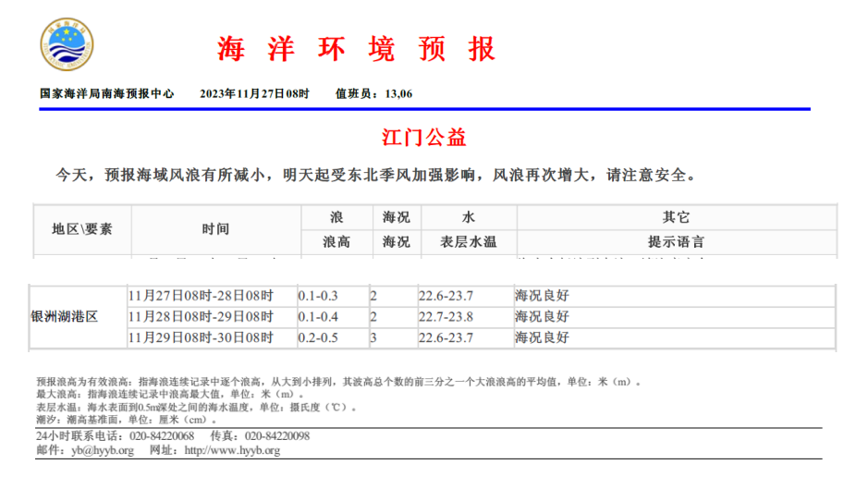Open the website link http://www.hyyb.org
This screenshot has width=868, height=489.
(x=232, y=451)
